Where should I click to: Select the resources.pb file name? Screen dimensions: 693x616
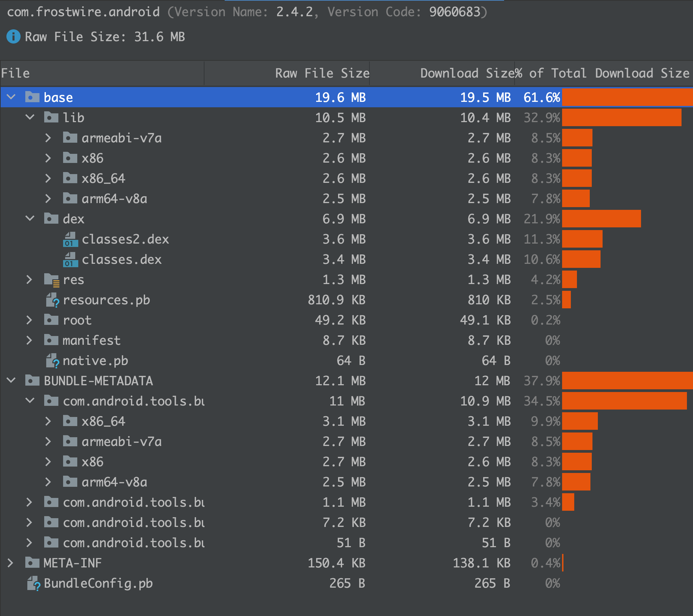pos(107,300)
